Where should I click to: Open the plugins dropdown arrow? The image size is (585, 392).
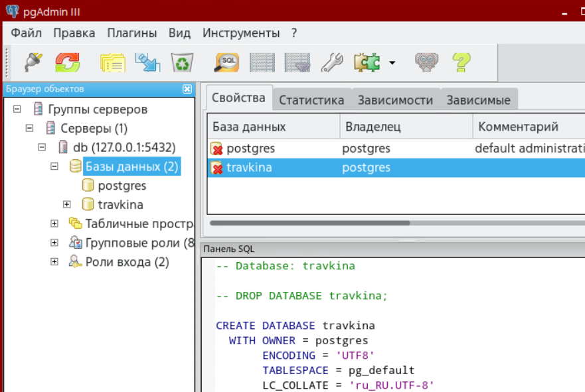[392, 62]
